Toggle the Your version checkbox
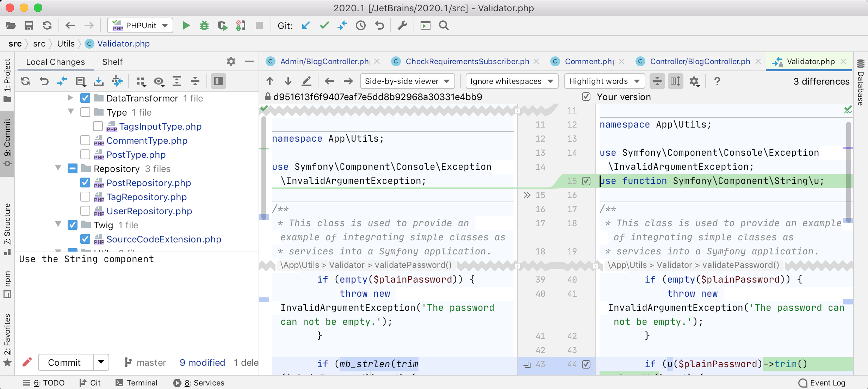The image size is (868, 389). [x=586, y=97]
